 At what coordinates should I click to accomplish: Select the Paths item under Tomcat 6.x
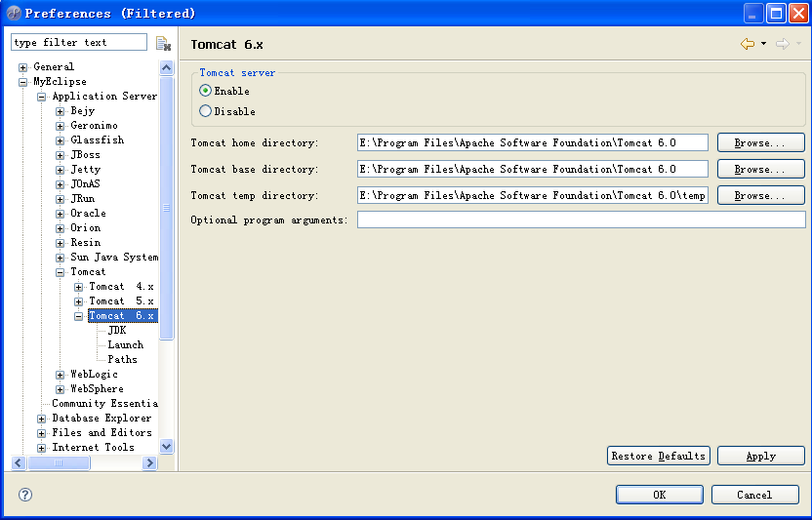coord(122,359)
